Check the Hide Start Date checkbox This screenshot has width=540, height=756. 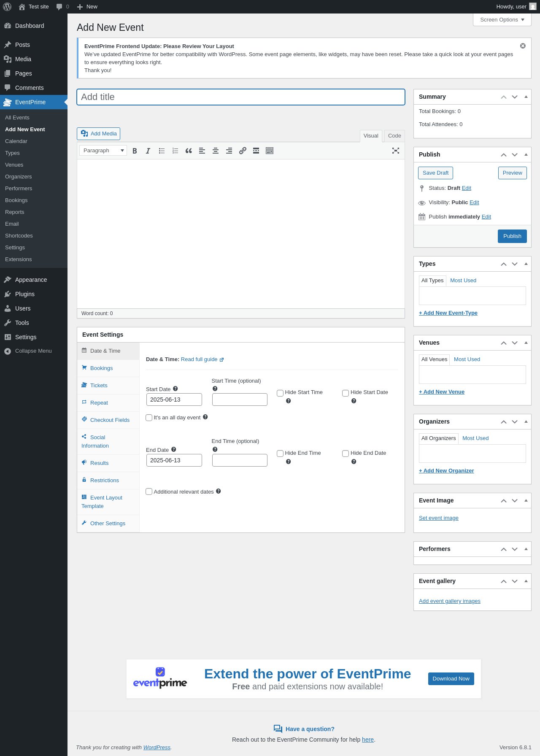point(346,393)
